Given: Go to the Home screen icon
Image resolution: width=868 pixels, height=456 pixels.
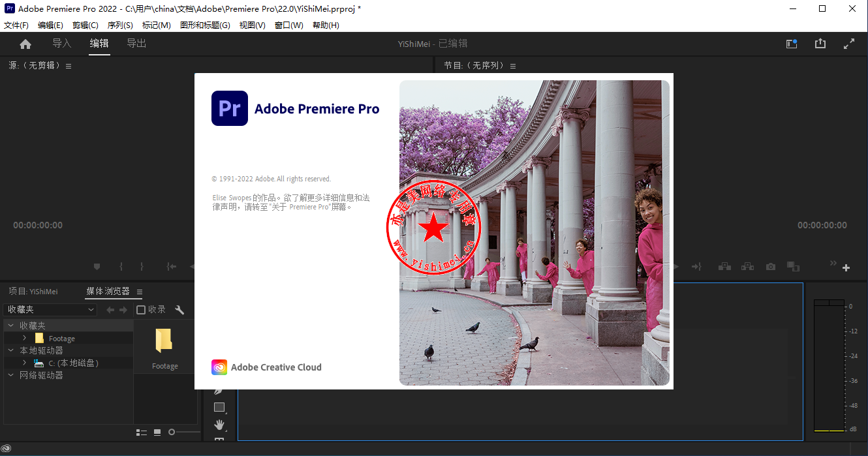Looking at the screenshot, I should 25,44.
